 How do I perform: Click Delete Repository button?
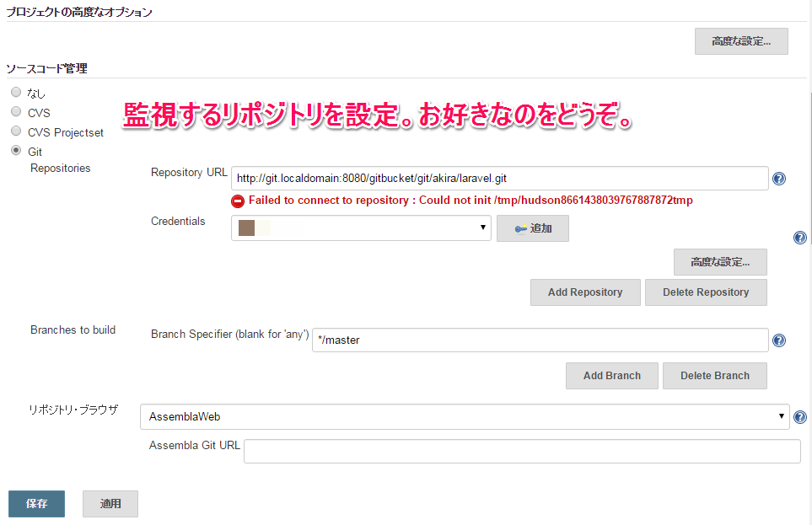coord(706,292)
